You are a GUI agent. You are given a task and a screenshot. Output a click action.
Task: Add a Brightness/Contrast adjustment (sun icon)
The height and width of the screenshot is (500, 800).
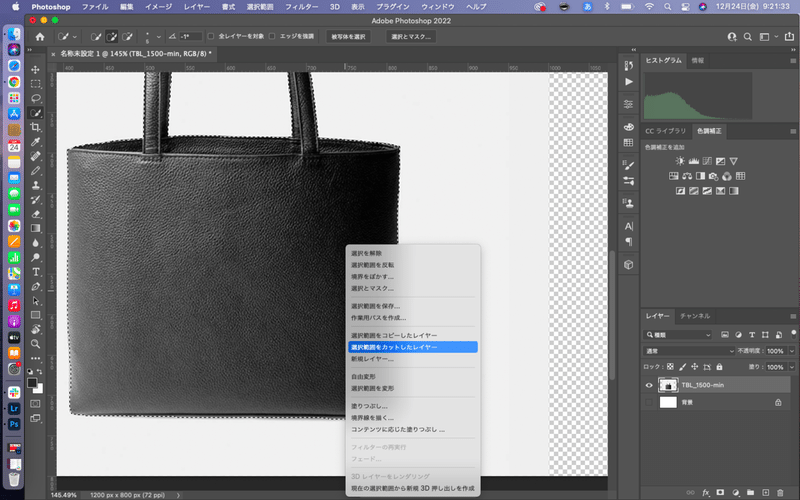click(680, 161)
